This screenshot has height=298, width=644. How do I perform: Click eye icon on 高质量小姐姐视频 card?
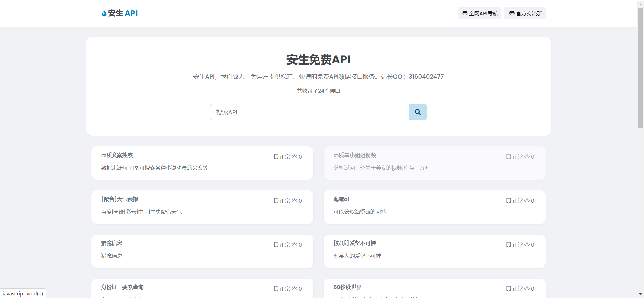(x=527, y=157)
